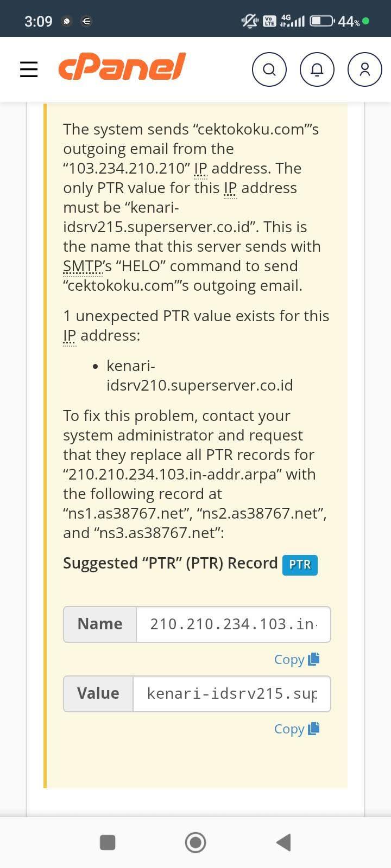
Task: Click the SMTP abbreviation term
Action: click(83, 266)
